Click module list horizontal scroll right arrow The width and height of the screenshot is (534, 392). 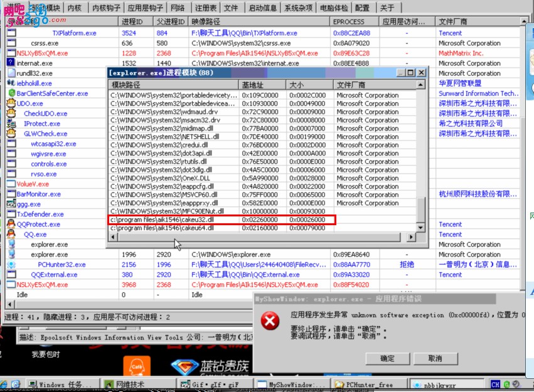[412, 237]
